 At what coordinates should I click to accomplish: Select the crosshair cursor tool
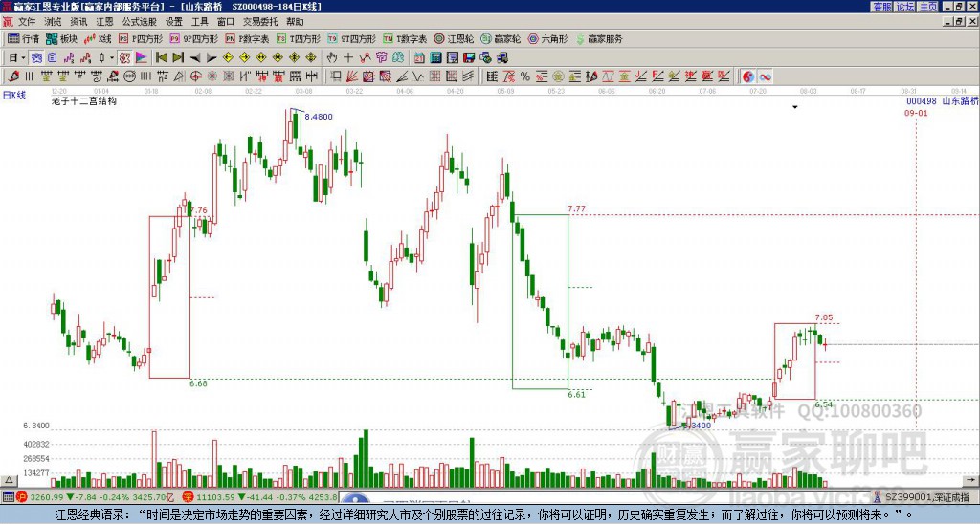point(348,58)
